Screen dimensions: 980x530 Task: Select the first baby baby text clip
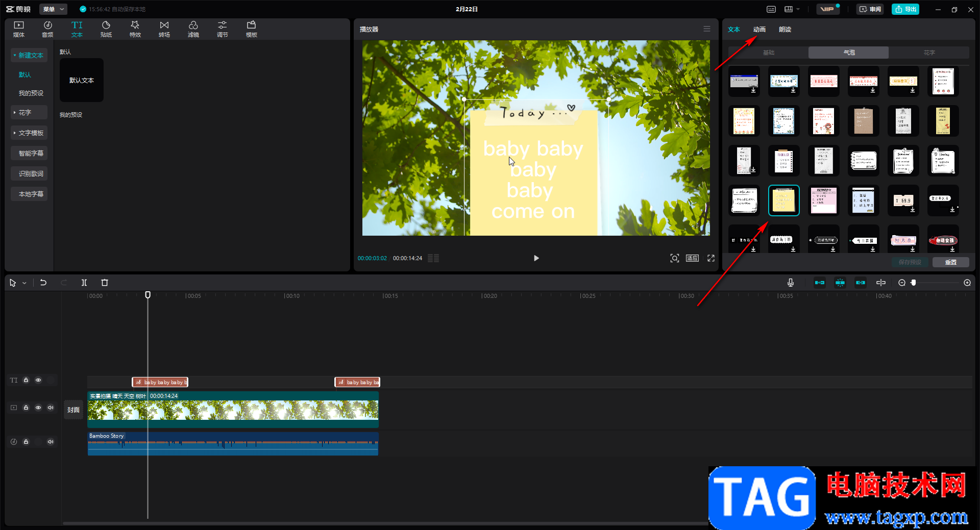pos(160,382)
